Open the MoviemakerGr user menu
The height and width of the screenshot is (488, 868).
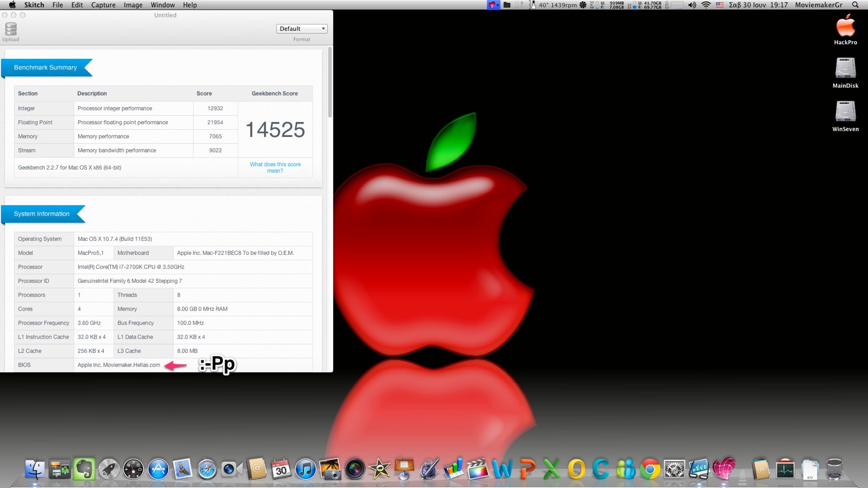[x=818, y=5]
